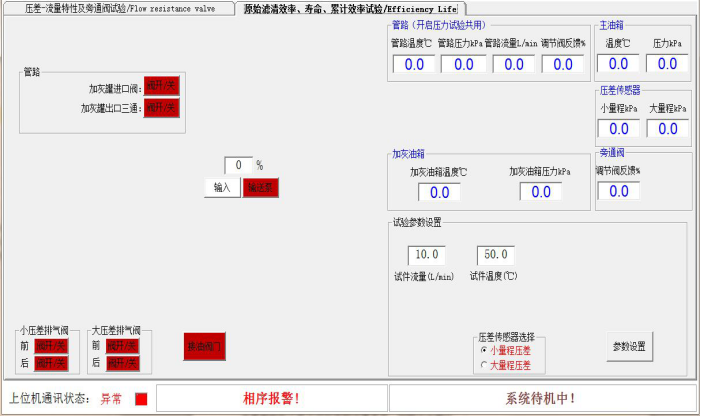Click the 主油箱 压力kPa value field

667,63
